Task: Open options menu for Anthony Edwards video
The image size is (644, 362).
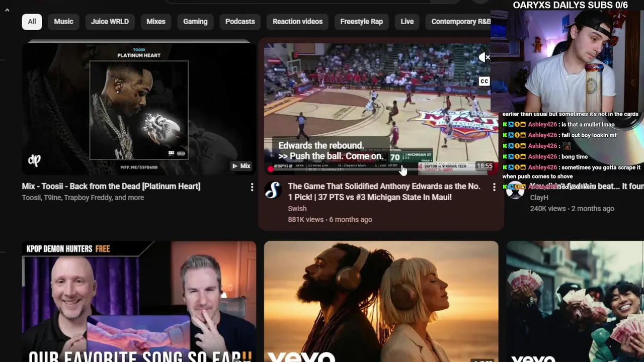Action: pyautogui.click(x=494, y=187)
